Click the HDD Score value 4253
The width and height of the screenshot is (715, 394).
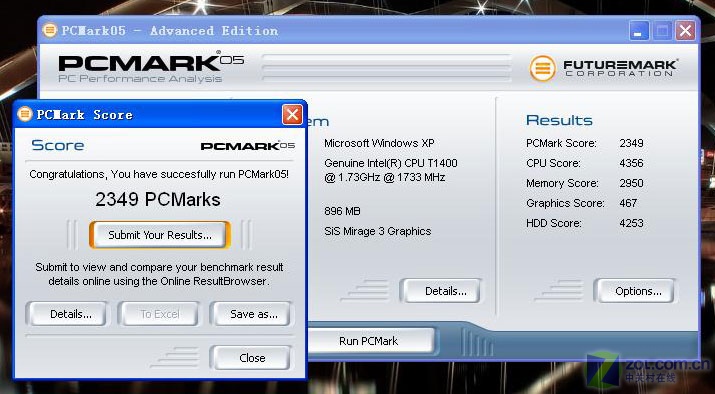(631, 223)
